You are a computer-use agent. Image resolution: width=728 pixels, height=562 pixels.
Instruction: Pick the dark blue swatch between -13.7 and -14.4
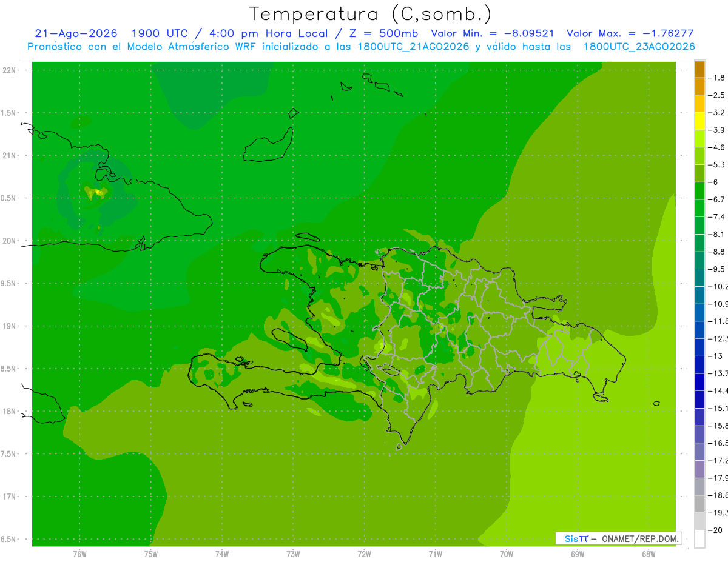699,382
